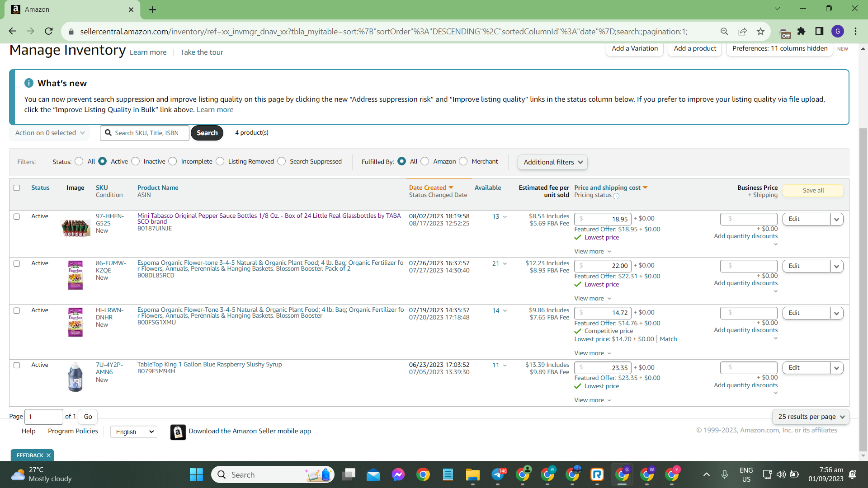Sort by the SKU column header
Image resolution: width=868 pixels, height=488 pixels.
(102, 188)
